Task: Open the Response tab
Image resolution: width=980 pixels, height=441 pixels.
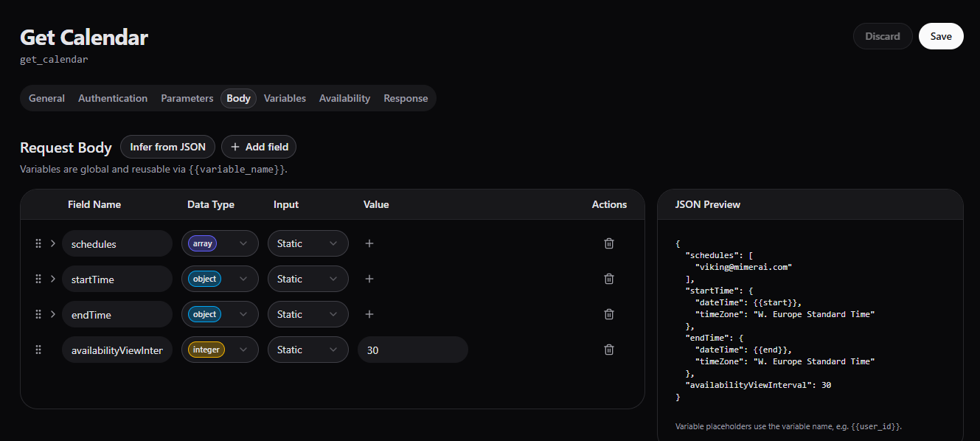Action: tap(406, 98)
